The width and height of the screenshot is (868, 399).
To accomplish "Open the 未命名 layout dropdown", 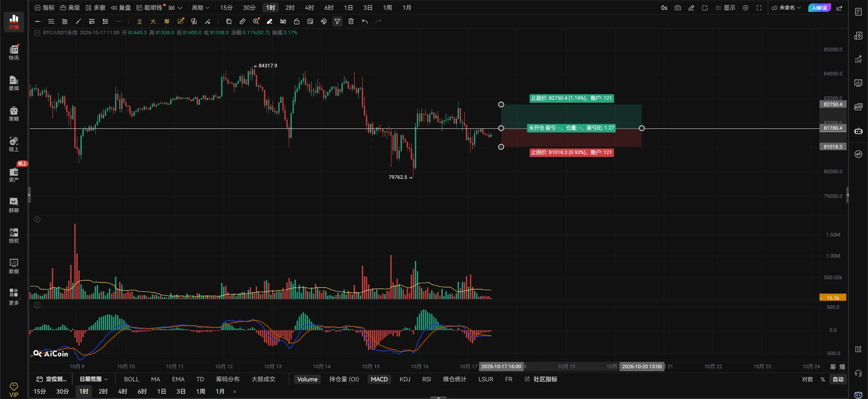I will 786,8.
